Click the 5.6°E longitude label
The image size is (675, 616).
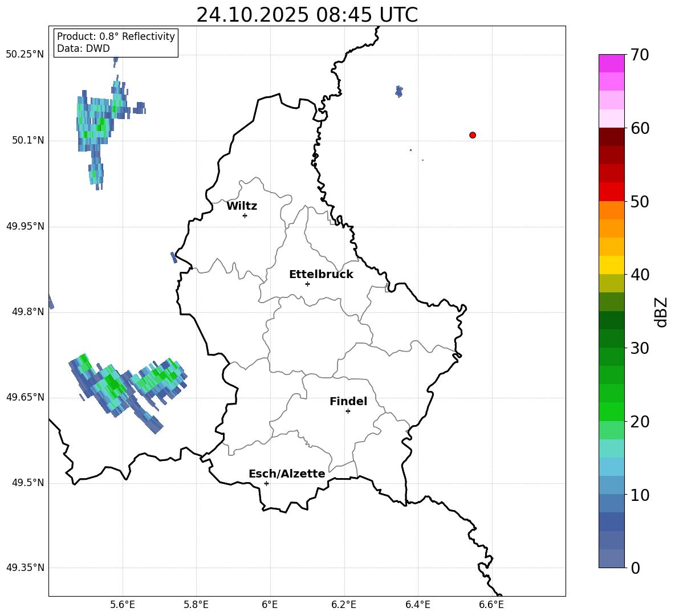[x=123, y=605]
